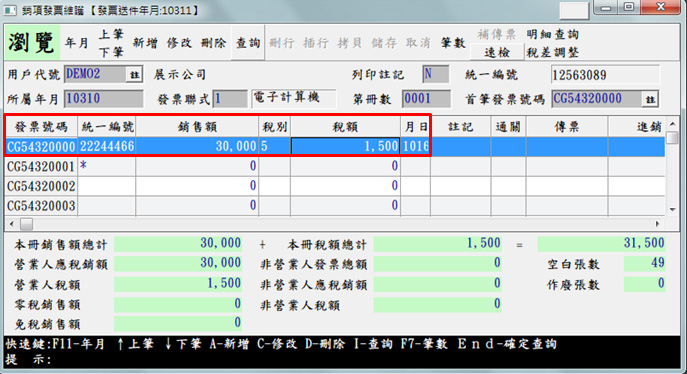Click the 30,000 sales amount cell in grid
The height and width of the screenshot is (374, 687).
[x=197, y=147]
